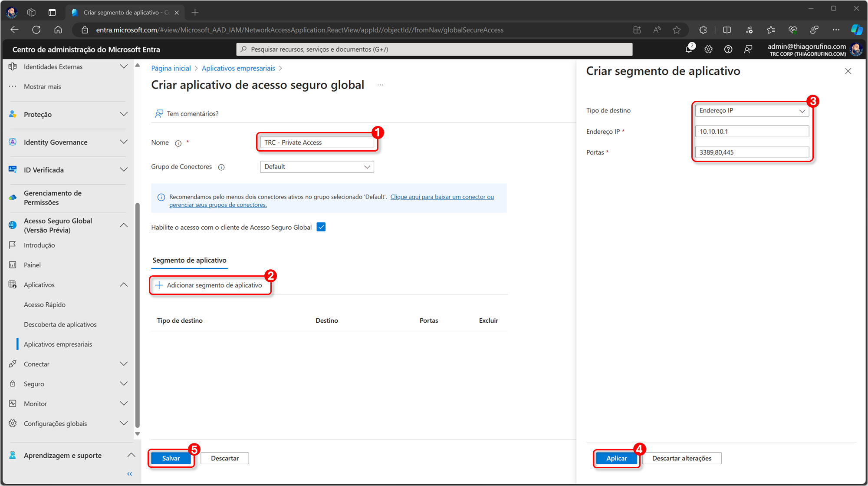Go to Aplicativos empresariais breadcrumb
The width and height of the screenshot is (868, 486).
(238, 68)
